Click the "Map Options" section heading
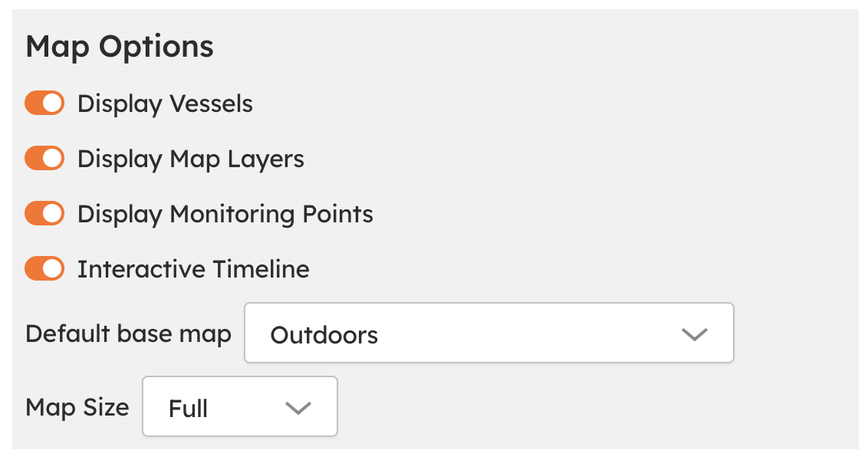 120,47
